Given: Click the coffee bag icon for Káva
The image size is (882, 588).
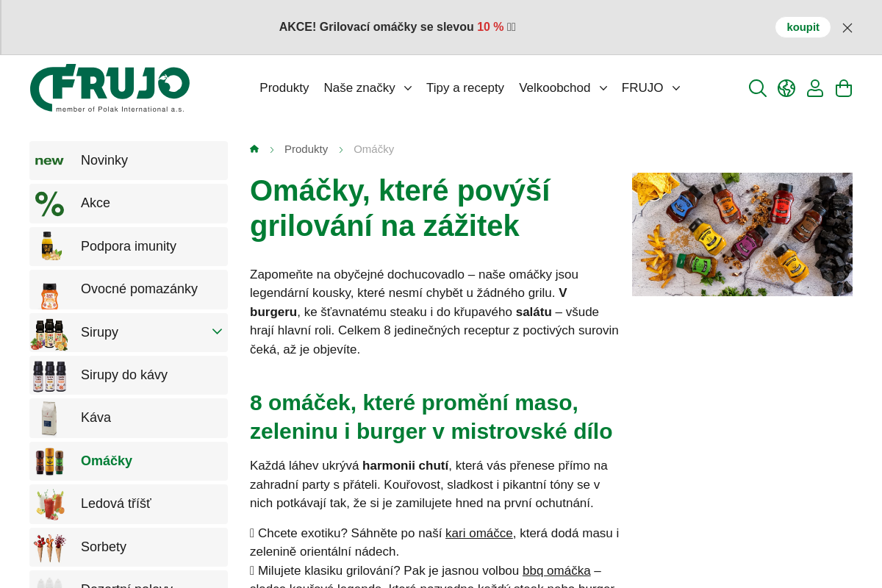Looking at the screenshot, I should (x=49, y=418).
